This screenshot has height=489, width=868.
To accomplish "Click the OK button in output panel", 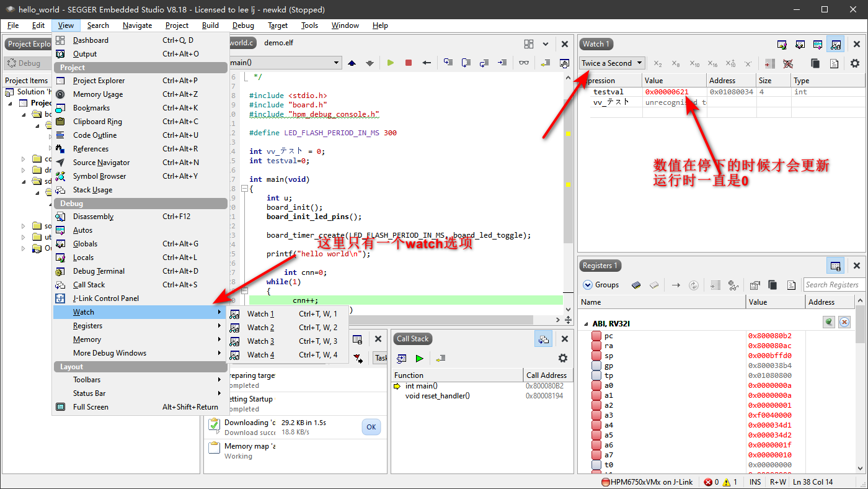I will pos(371,427).
